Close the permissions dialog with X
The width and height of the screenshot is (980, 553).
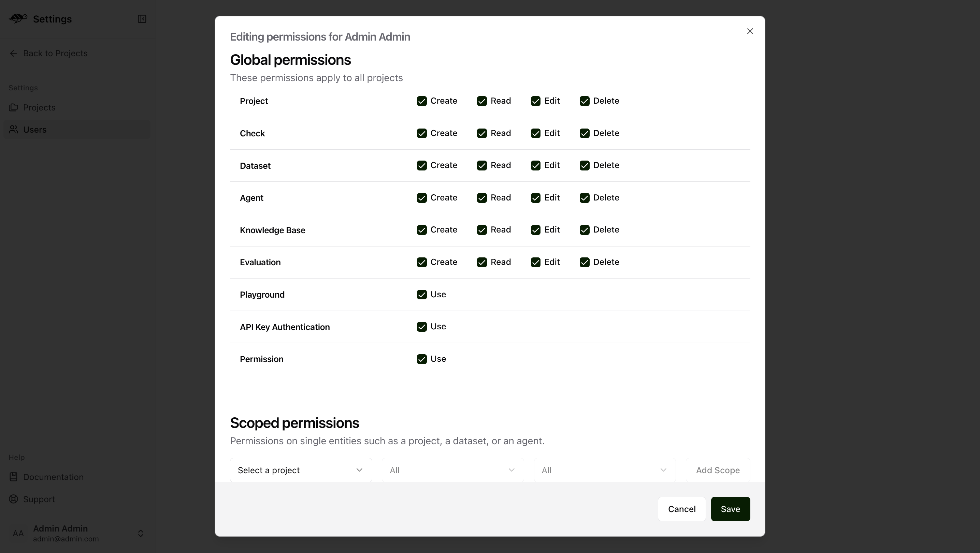click(x=750, y=31)
